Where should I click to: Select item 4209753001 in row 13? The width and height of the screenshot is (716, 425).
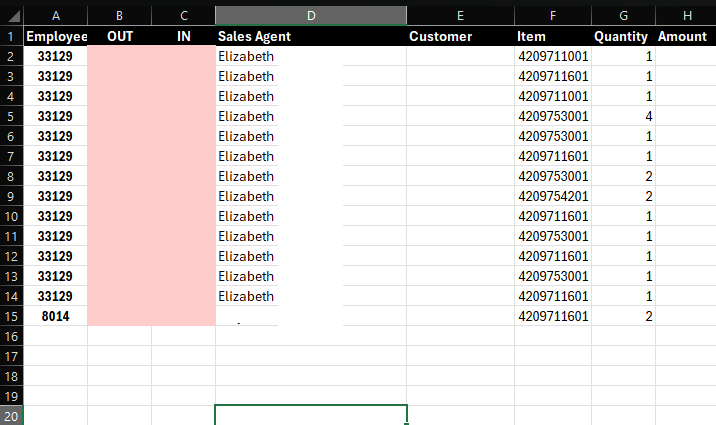tap(553, 276)
